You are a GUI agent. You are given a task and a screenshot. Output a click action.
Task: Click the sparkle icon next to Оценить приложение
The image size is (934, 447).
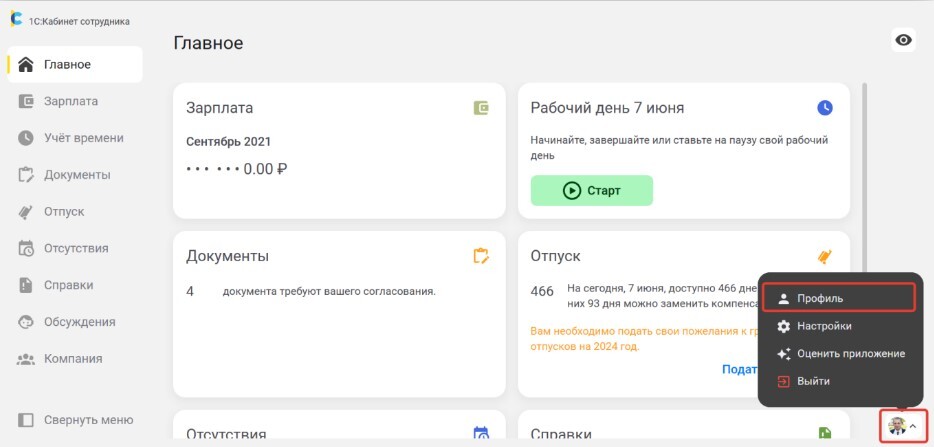784,354
